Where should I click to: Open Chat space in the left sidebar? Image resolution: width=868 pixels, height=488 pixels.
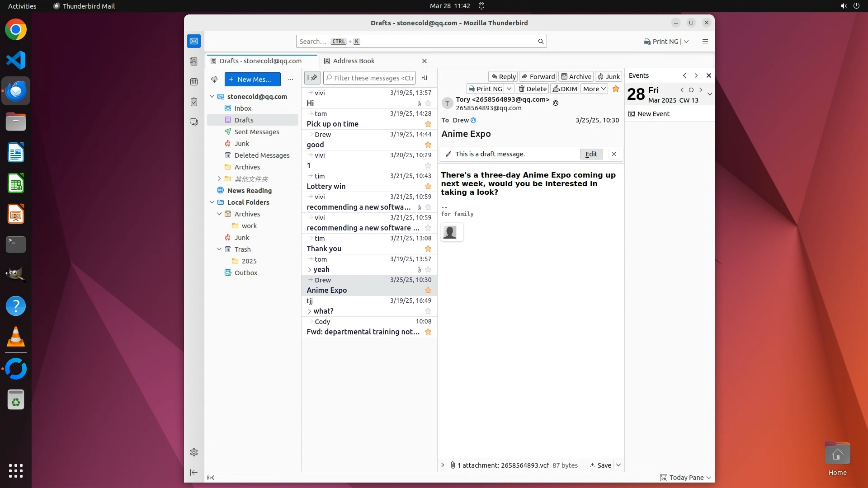click(x=194, y=122)
